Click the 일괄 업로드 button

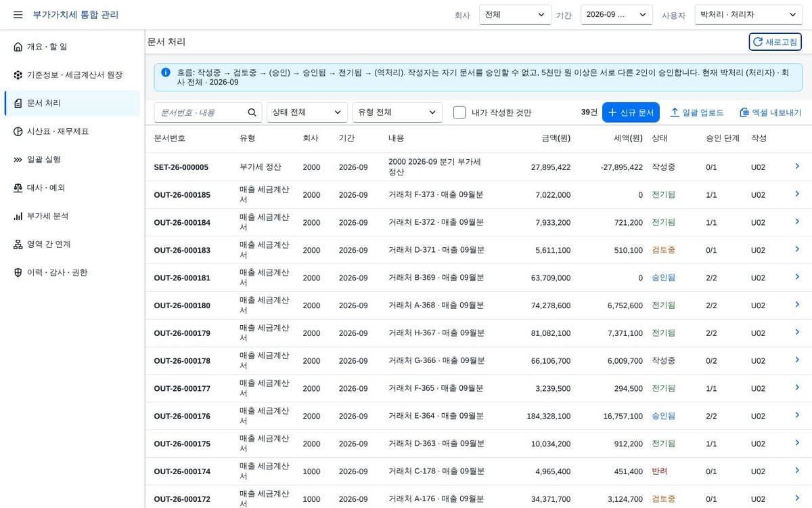(x=697, y=112)
